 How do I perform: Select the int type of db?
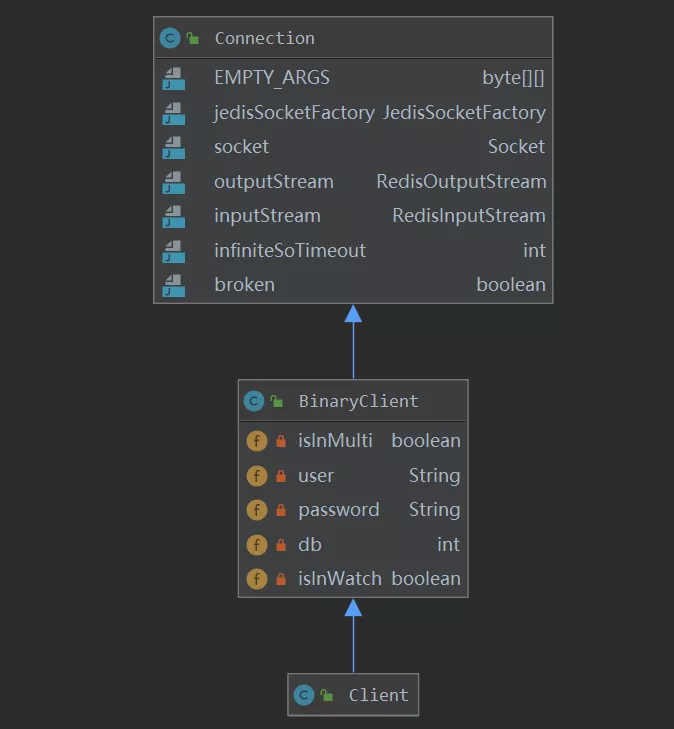point(449,544)
